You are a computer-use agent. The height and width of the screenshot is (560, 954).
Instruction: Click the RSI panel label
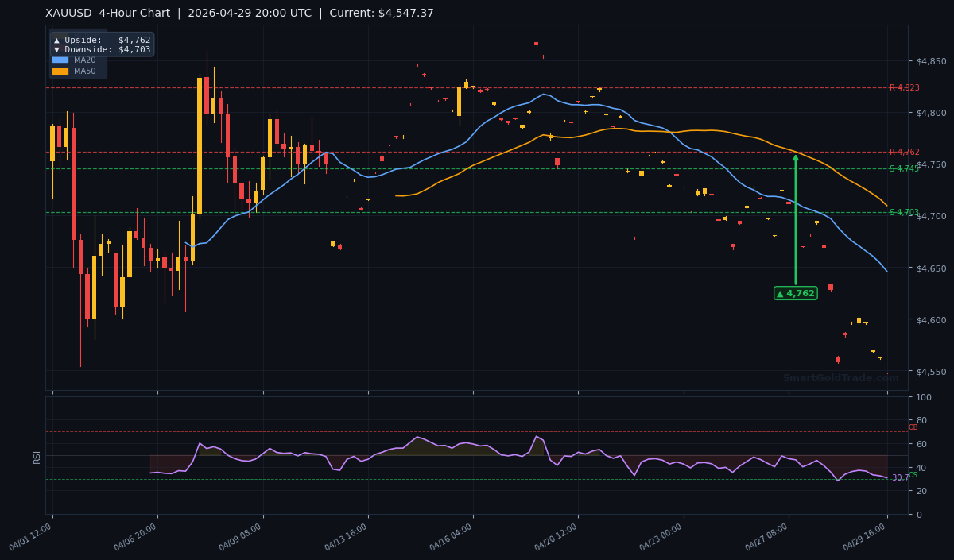(37, 456)
